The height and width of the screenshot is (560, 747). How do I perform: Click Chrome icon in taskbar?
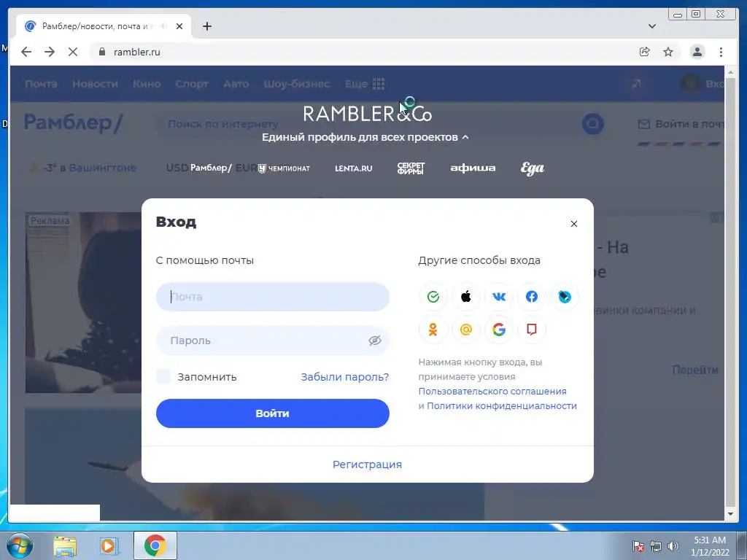(x=155, y=545)
